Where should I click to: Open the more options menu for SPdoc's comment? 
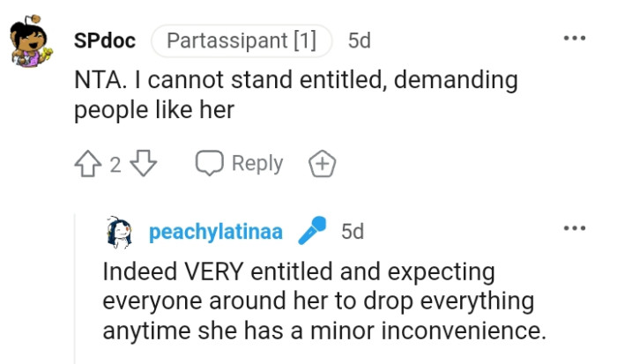click(574, 40)
